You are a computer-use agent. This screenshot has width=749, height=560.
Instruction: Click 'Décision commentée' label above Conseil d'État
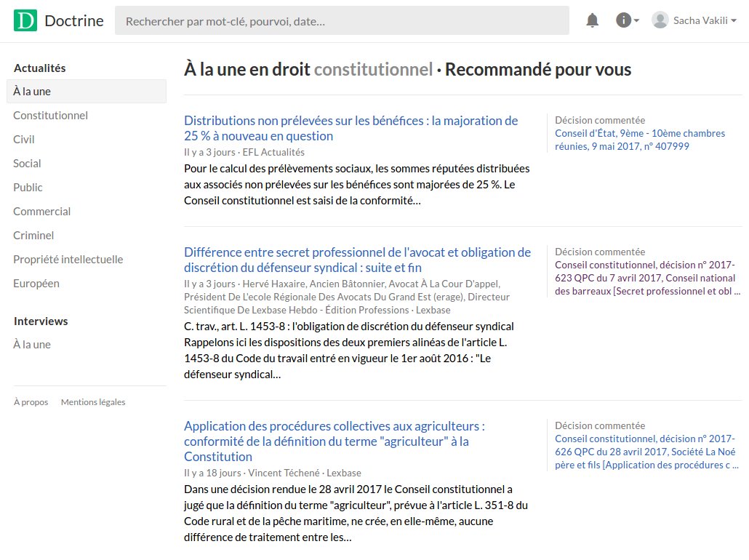click(x=600, y=120)
